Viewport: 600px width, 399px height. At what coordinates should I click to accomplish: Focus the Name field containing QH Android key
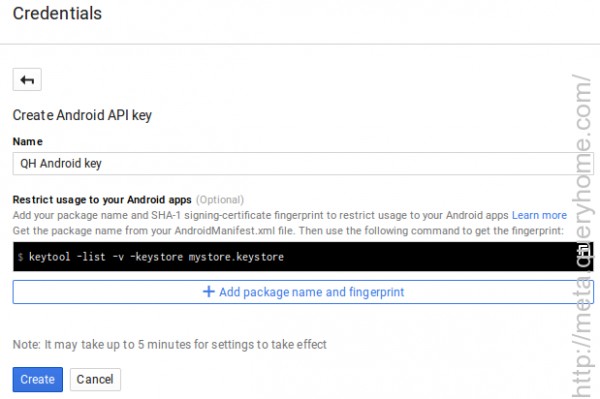(x=303, y=163)
